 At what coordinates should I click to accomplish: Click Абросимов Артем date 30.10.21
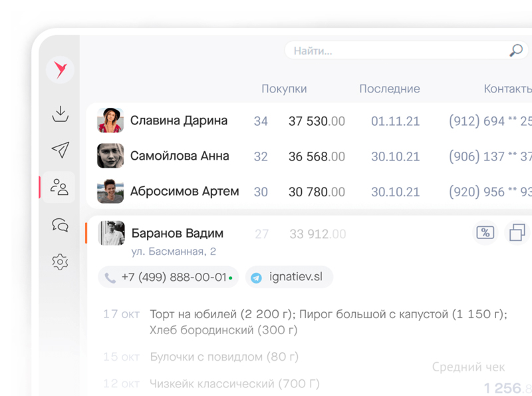[x=395, y=192]
